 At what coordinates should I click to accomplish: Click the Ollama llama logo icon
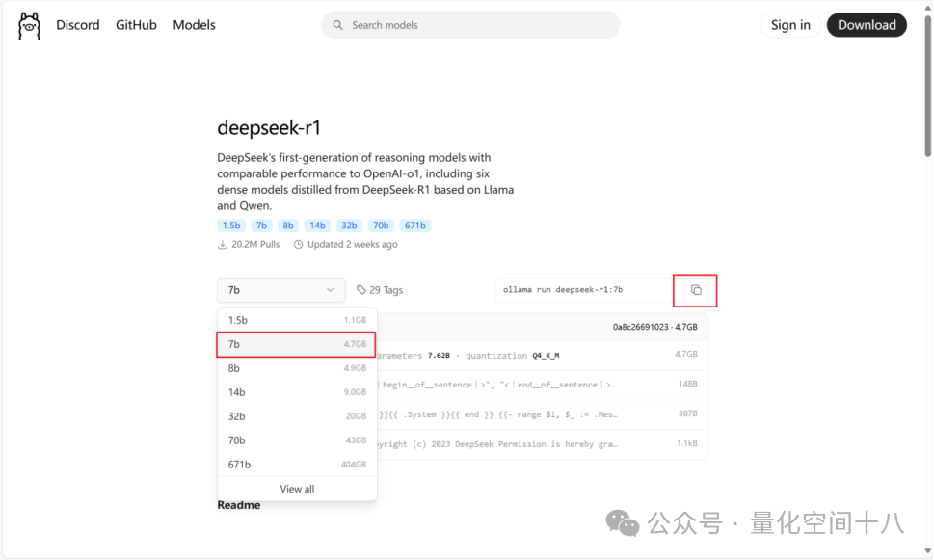click(29, 26)
